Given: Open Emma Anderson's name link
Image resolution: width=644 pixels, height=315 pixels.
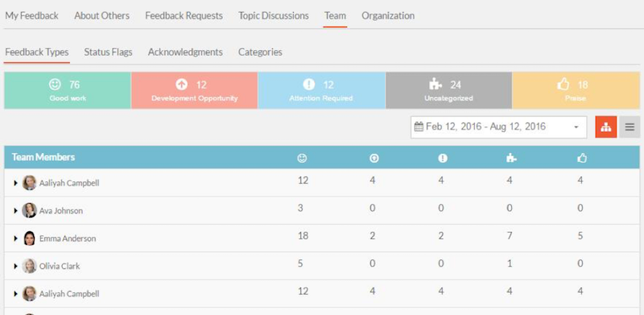Looking at the screenshot, I should pyautogui.click(x=68, y=238).
